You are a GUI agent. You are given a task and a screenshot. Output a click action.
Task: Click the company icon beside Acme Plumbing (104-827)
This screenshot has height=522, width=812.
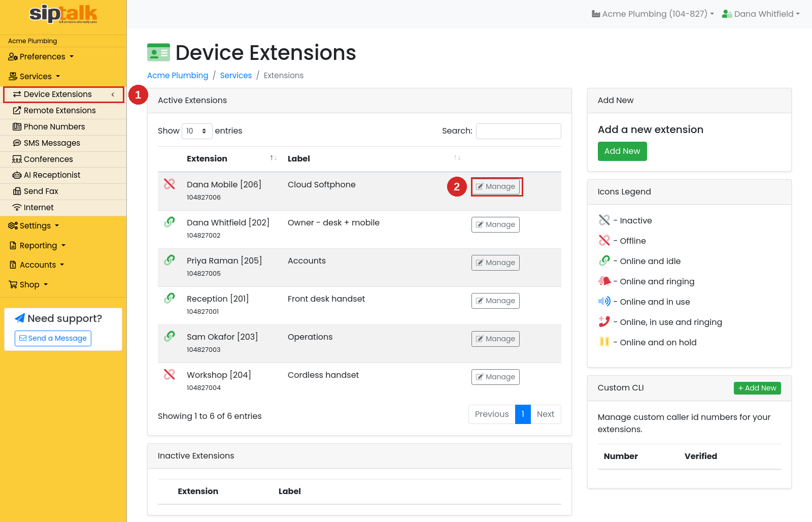(x=596, y=14)
